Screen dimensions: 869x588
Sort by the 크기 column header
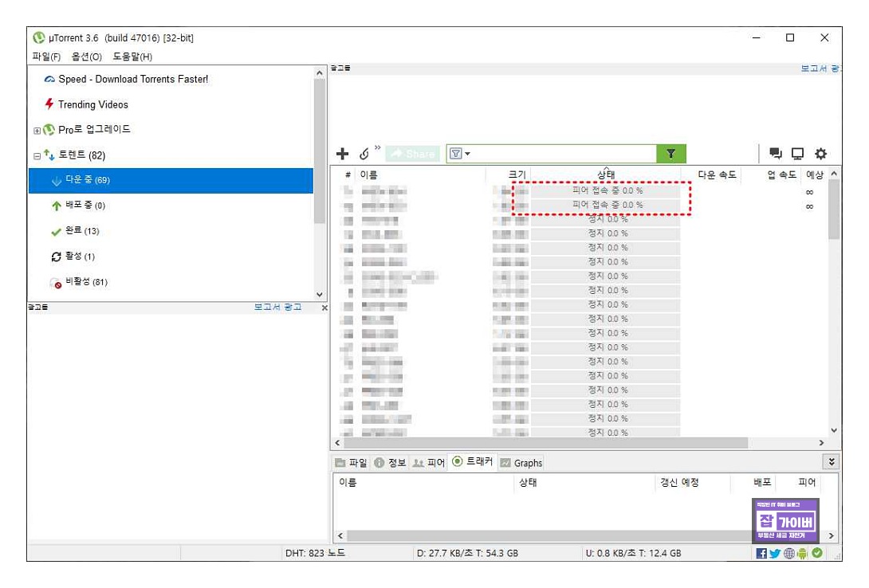coord(517,175)
